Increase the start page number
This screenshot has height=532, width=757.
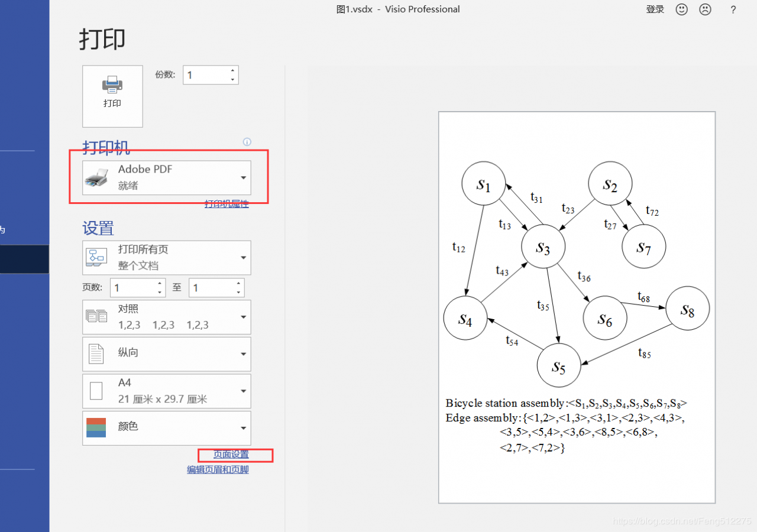pos(160,284)
